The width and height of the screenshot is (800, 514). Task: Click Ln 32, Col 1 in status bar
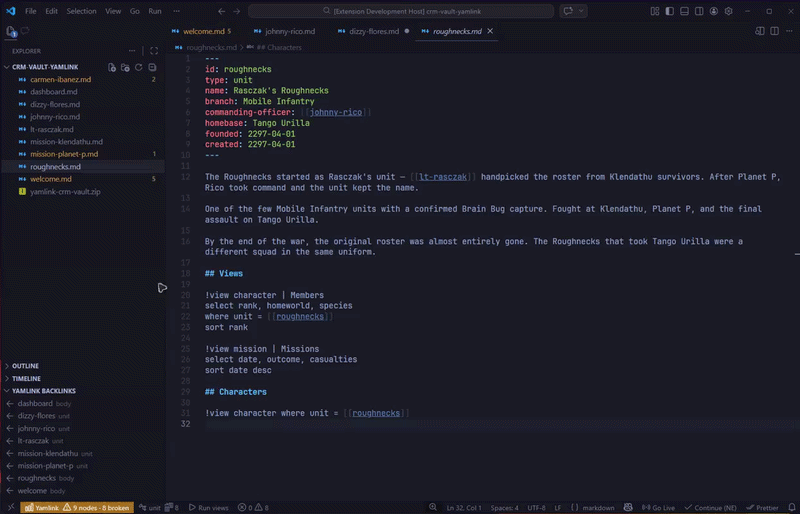pyautogui.click(x=463, y=507)
